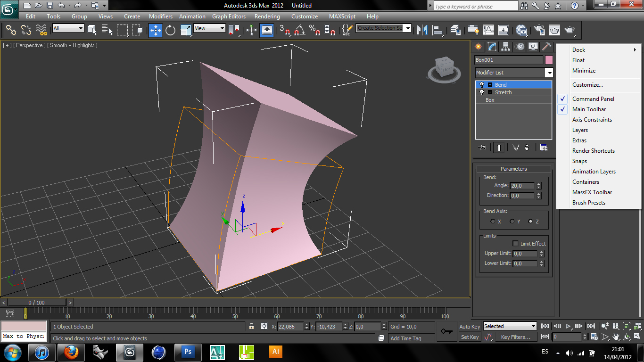Select the X bend axis radio button
The width and height of the screenshot is (644, 362).
pos(493,221)
